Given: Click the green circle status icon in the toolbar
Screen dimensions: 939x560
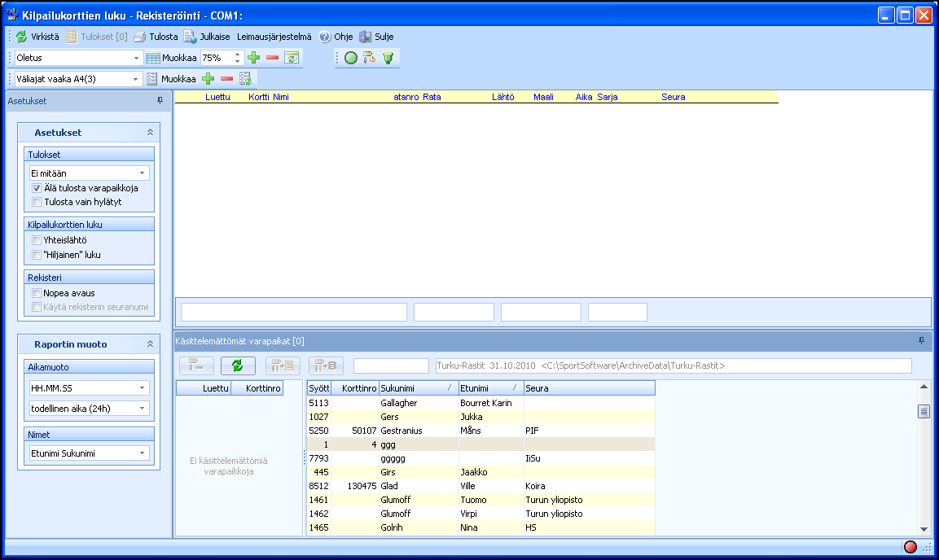Looking at the screenshot, I should (351, 58).
